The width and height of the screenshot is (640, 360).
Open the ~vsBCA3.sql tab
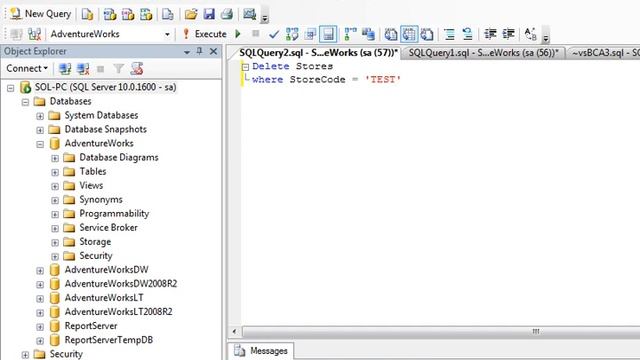[x=603, y=53]
